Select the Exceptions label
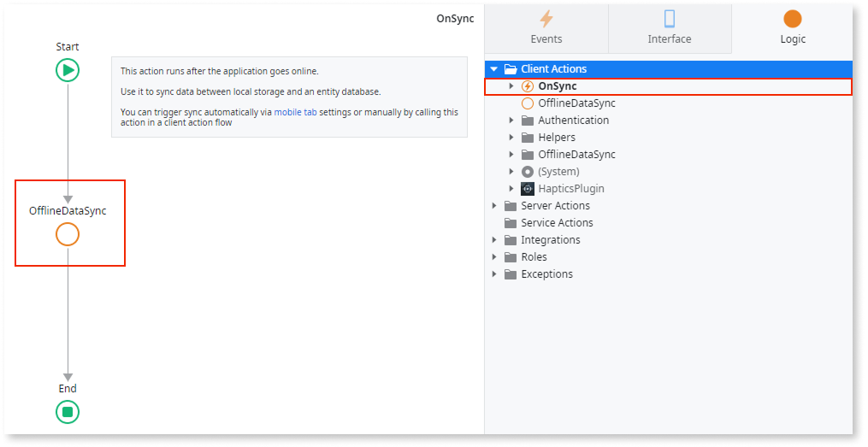The height and width of the screenshot is (447, 868). pyautogui.click(x=547, y=274)
